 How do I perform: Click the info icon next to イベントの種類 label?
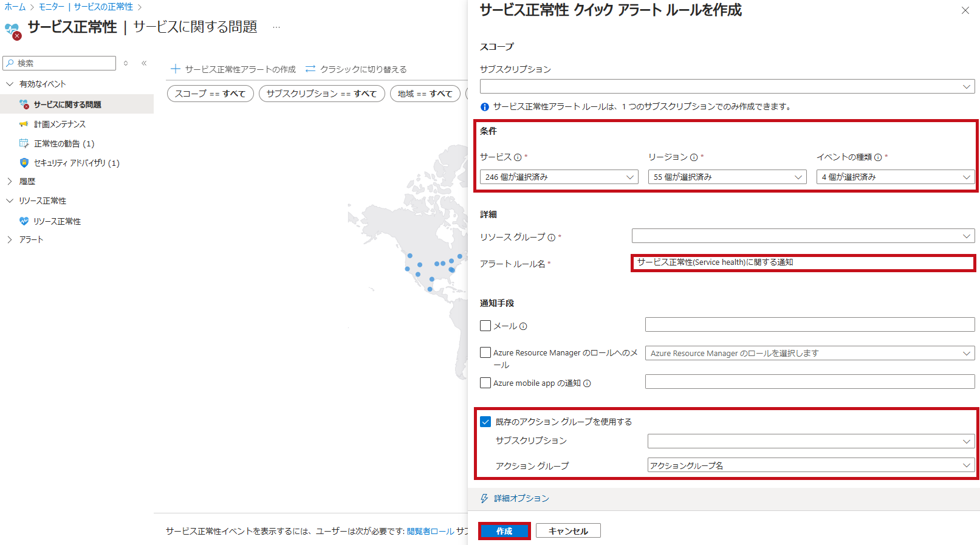point(878,157)
